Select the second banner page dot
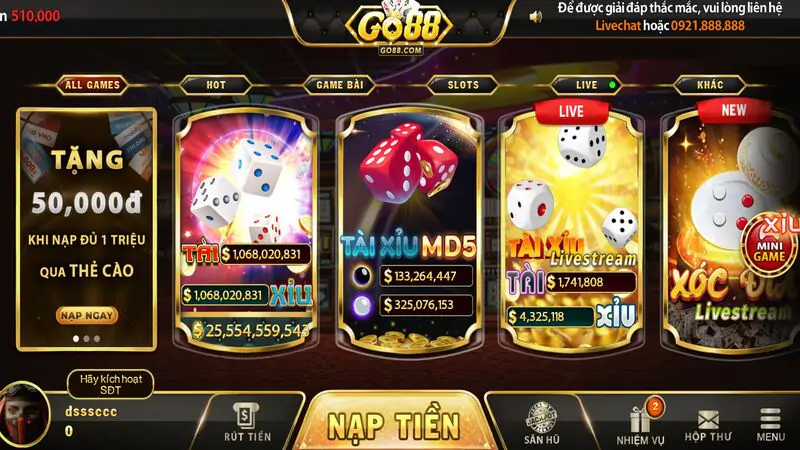The image size is (800, 450). pyautogui.click(x=86, y=339)
